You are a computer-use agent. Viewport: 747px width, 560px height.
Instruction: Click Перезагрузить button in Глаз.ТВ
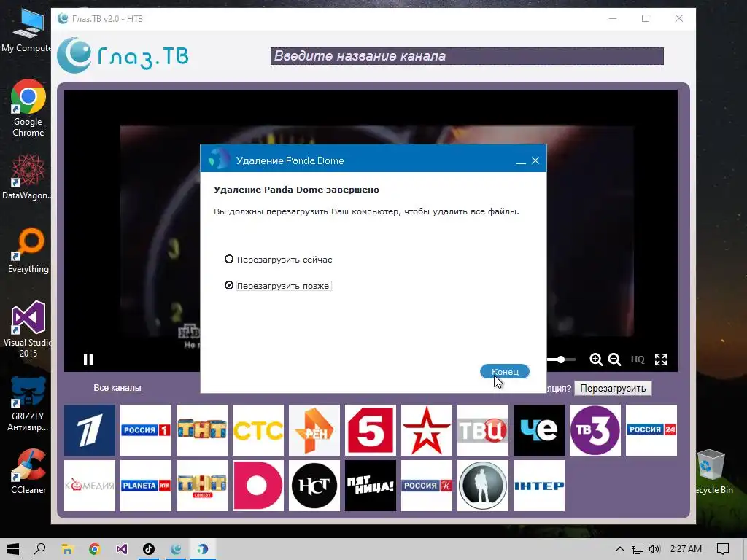pyautogui.click(x=613, y=388)
